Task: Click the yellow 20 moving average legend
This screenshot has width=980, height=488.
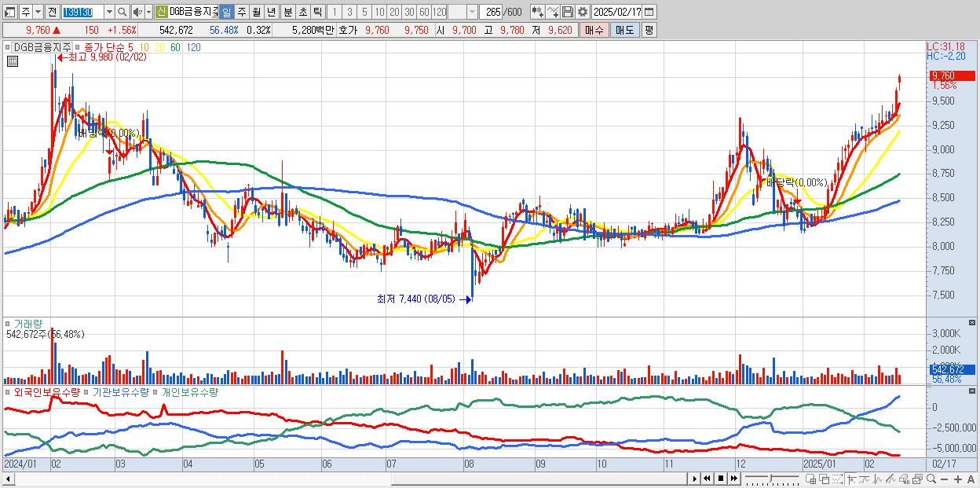Action: point(159,47)
